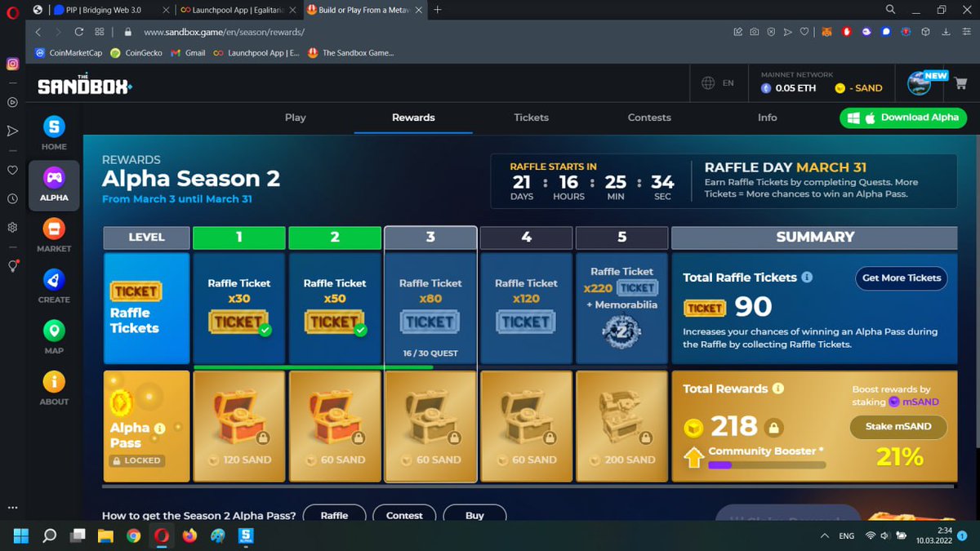Switch to the Tickets tab
Viewport: 980px width, 551px height.
click(x=531, y=118)
